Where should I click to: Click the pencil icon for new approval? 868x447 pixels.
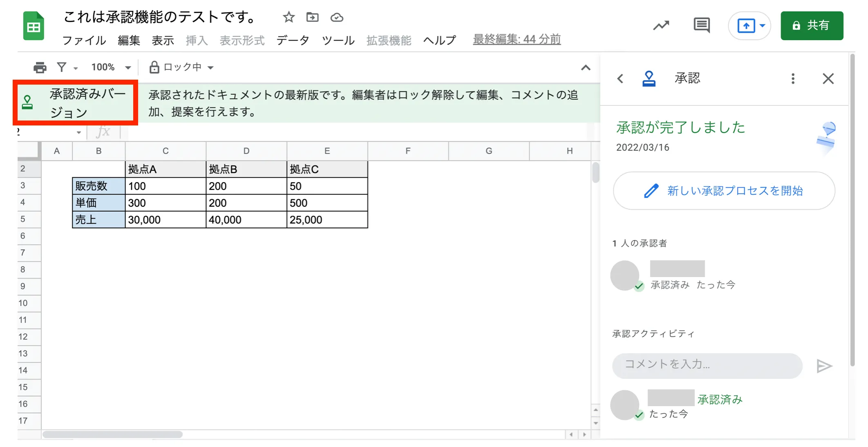[651, 191]
